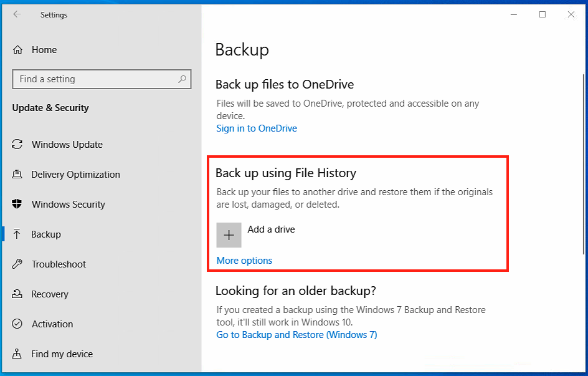Click the Delivery Optimization icon
588x376 pixels.
pyautogui.click(x=18, y=175)
